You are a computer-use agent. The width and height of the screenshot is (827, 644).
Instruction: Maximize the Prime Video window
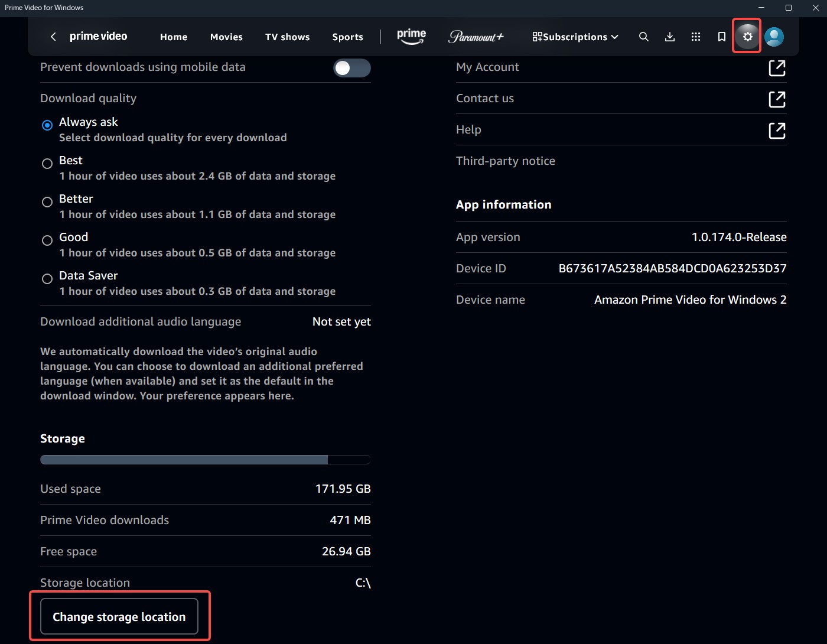789,8
